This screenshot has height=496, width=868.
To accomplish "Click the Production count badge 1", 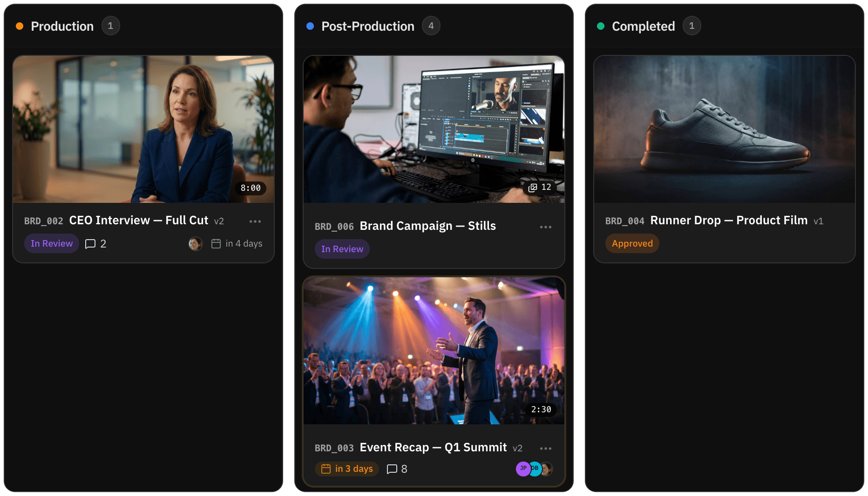I will click(111, 26).
